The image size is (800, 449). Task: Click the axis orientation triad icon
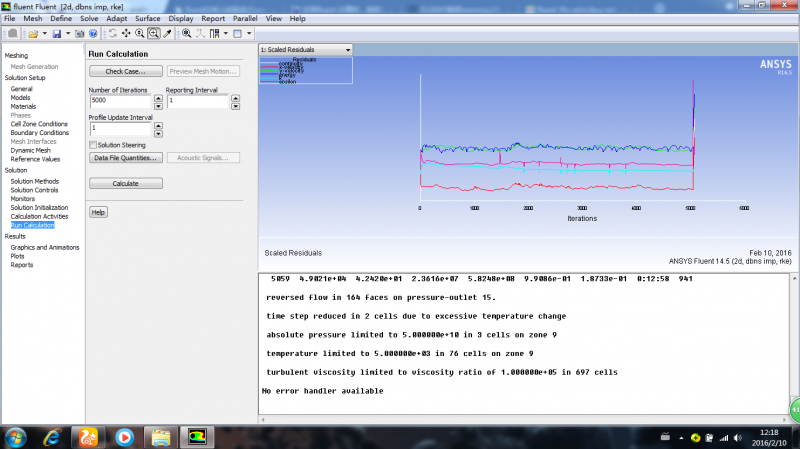(201, 34)
